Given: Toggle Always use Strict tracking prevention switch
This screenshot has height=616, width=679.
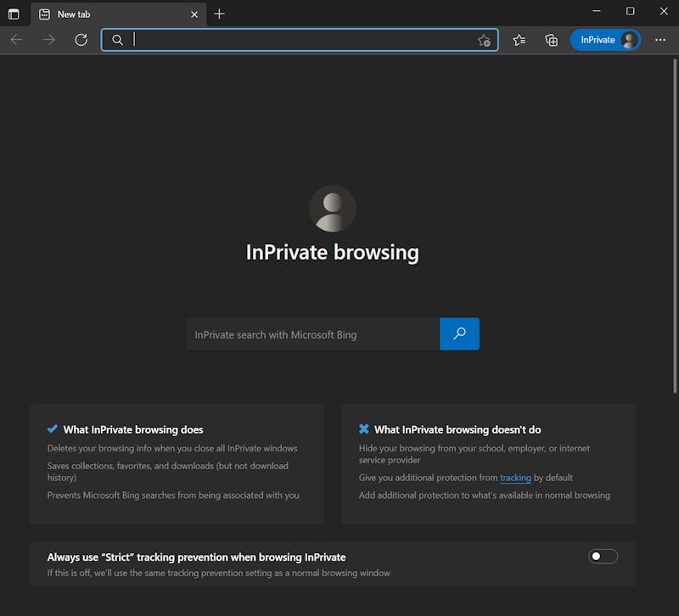Looking at the screenshot, I should [603, 557].
